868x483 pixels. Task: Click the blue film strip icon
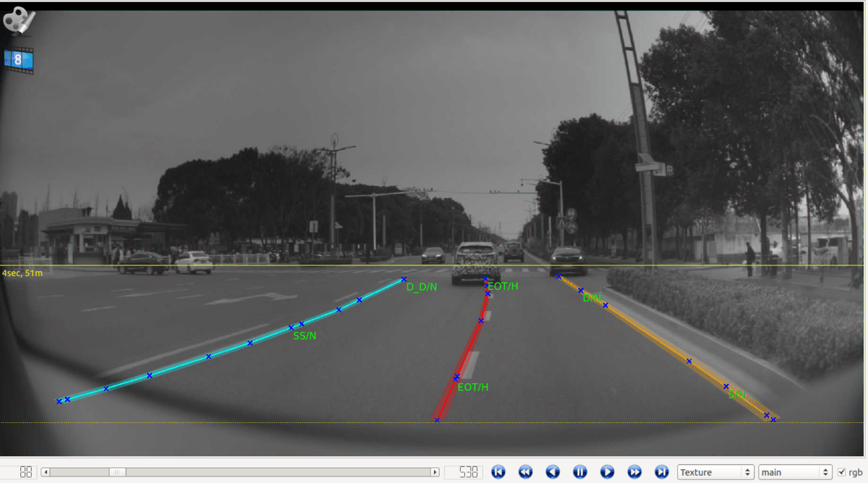point(18,60)
